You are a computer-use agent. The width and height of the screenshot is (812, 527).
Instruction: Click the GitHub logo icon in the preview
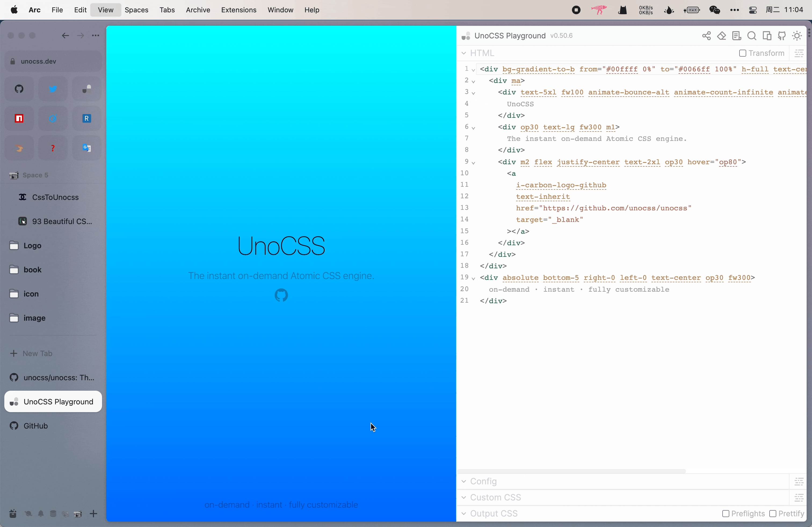tap(281, 295)
